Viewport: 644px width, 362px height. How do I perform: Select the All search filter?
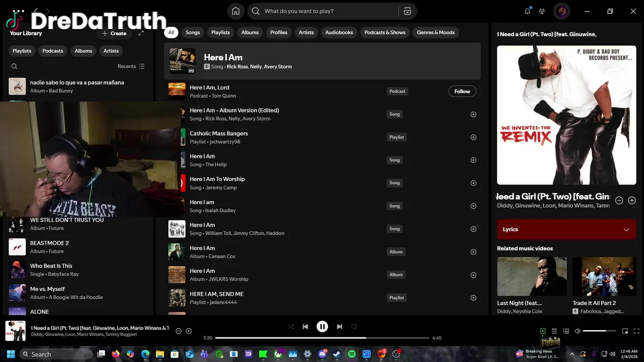click(x=171, y=33)
